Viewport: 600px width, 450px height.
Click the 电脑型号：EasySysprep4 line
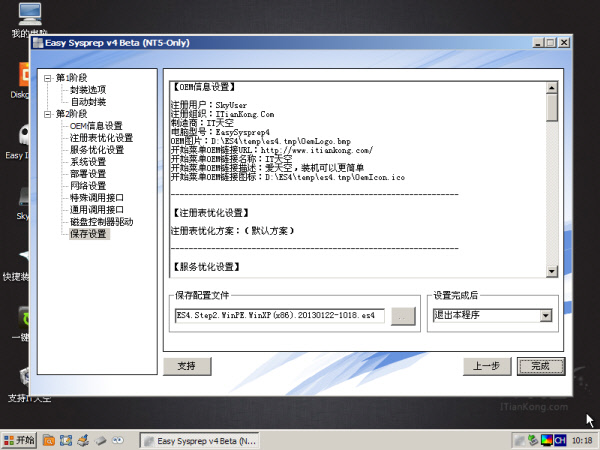click(220, 132)
